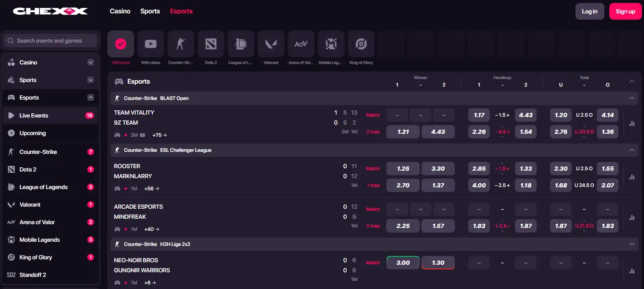Focus the Search events and games field
The height and width of the screenshot is (289, 644).
click(x=51, y=41)
